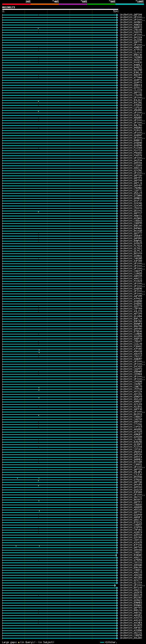Select hit UniRef100_Q05825
This screenshot has height=644, width=146.
[x=131, y=243]
